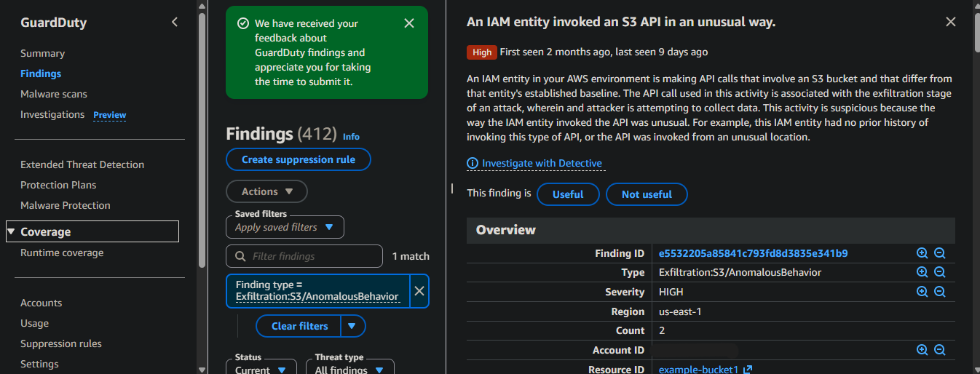
Task: Open the Actions dropdown
Action: click(266, 191)
